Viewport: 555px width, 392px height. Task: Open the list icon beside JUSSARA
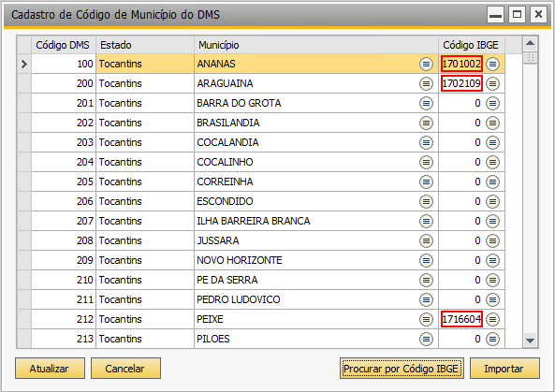tap(426, 241)
